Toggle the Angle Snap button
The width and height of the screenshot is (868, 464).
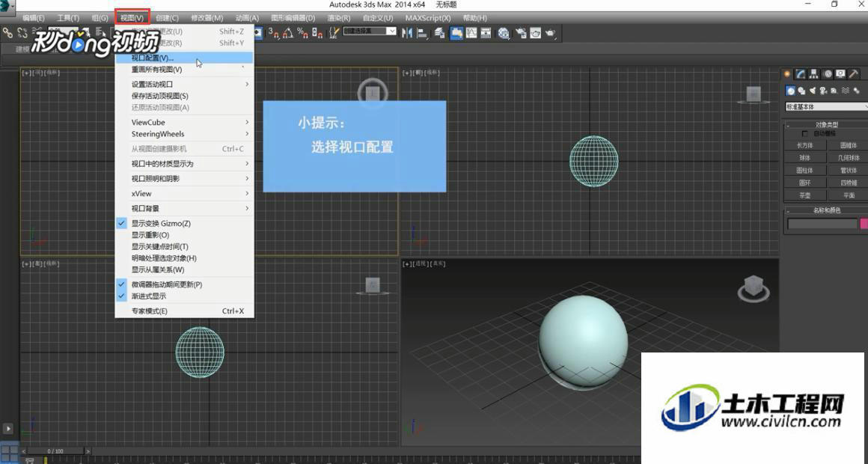point(288,33)
